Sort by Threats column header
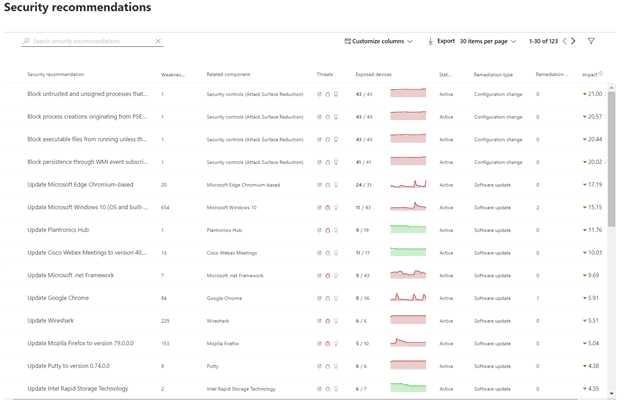The image size is (624, 400). click(x=325, y=74)
